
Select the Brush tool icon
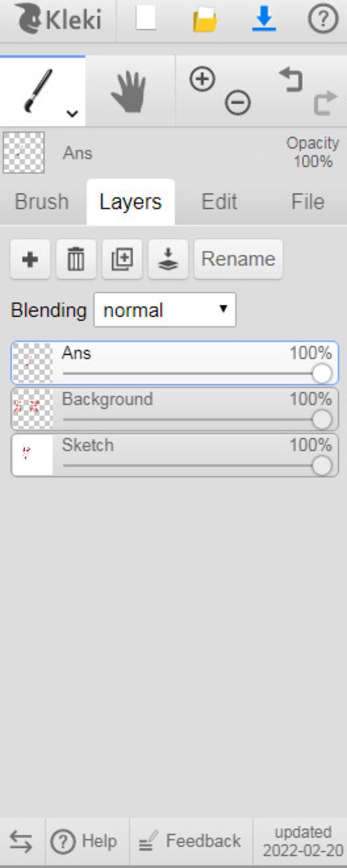point(38,91)
